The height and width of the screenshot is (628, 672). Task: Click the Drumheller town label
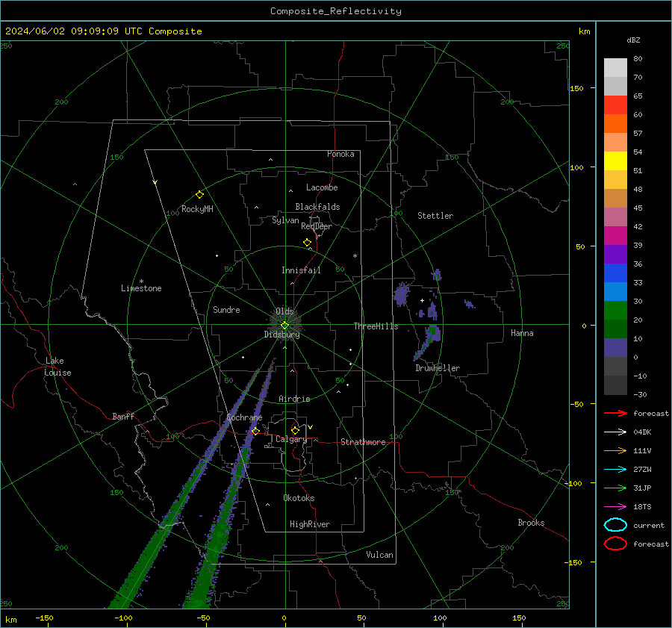click(x=438, y=368)
